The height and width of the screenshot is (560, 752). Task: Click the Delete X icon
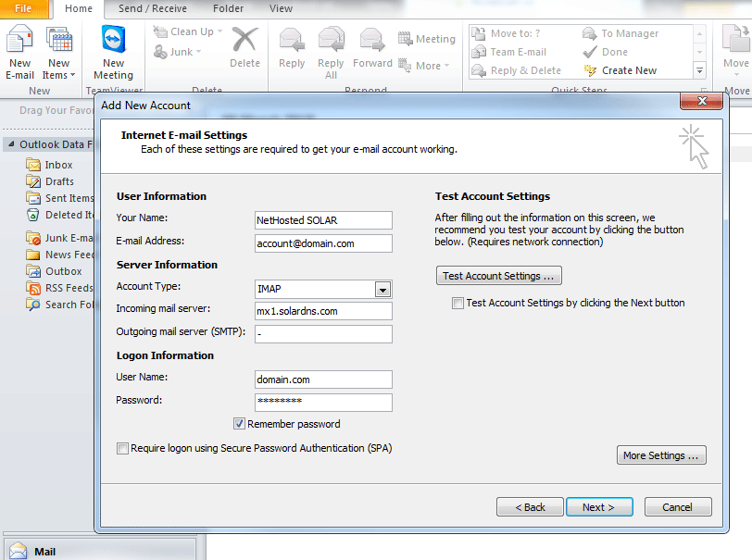(244, 39)
